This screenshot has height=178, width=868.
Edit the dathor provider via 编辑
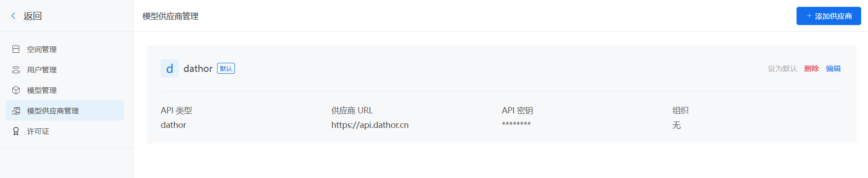tap(833, 68)
